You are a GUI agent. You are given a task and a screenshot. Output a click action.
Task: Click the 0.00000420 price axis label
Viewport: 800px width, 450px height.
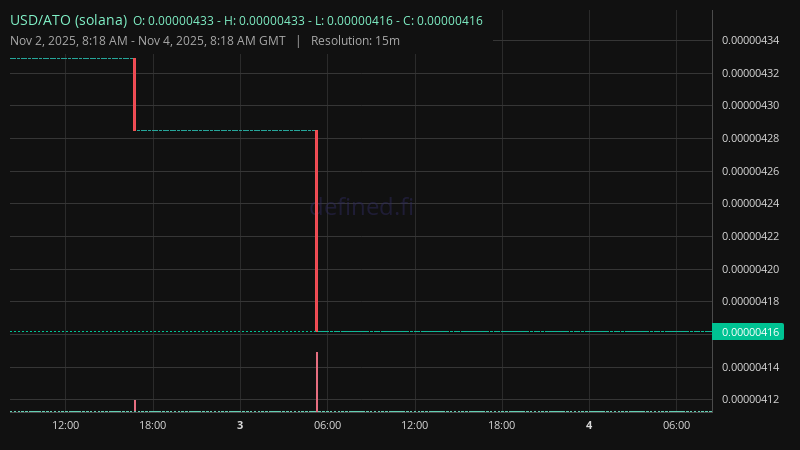[750, 269]
